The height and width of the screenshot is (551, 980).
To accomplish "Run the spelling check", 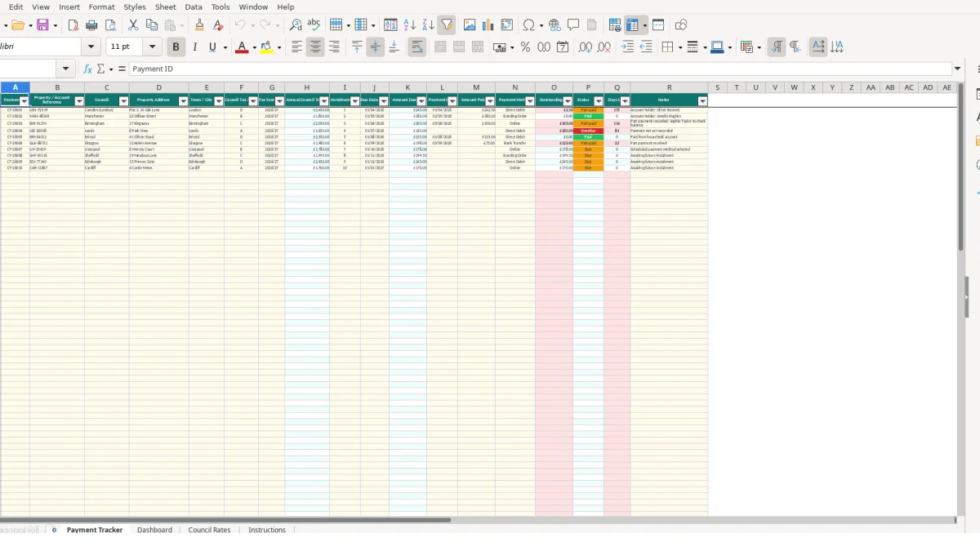I will click(314, 25).
